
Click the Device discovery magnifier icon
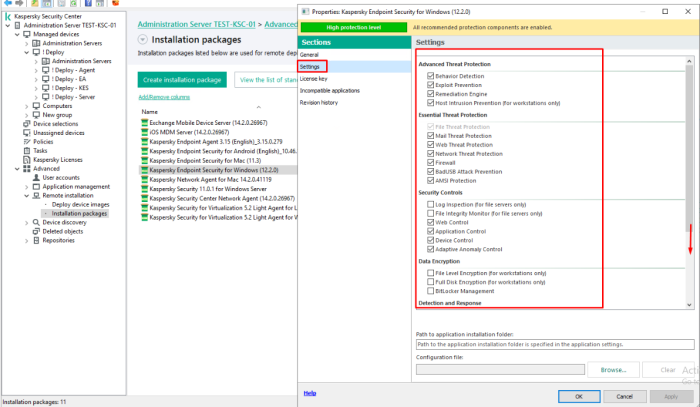[36, 222]
